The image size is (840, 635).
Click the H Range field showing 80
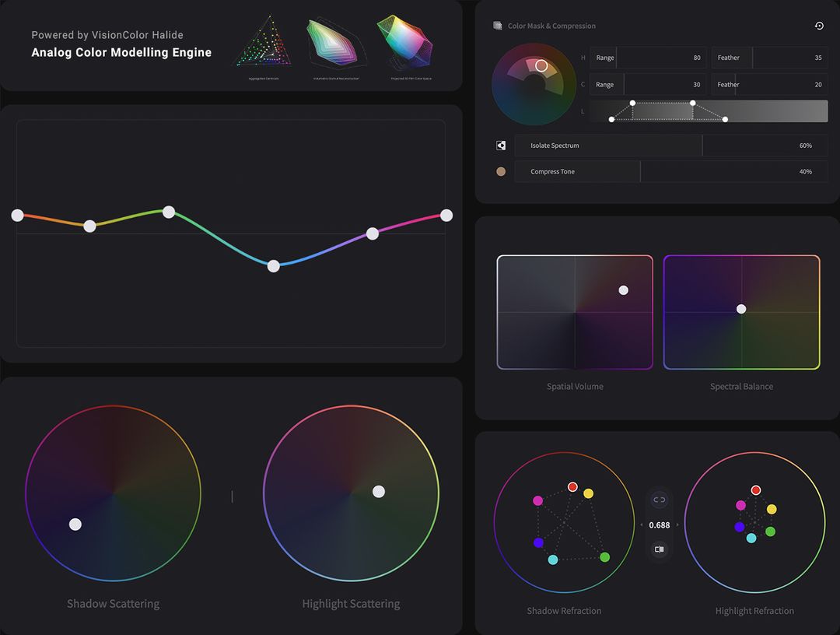point(661,58)
